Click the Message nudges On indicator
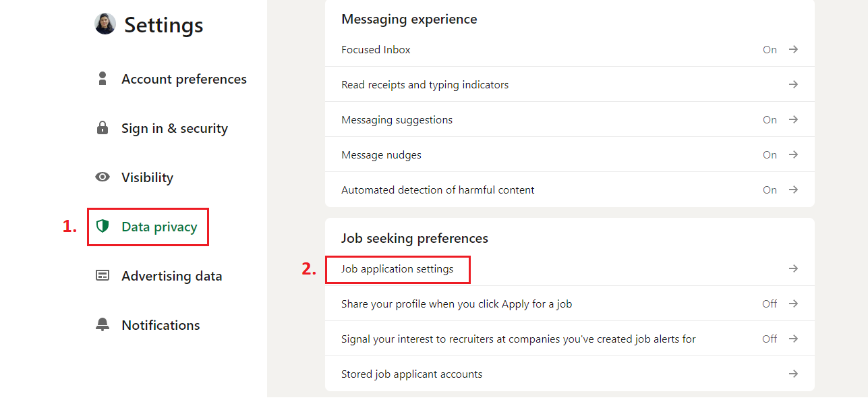 tap(770, 154)
